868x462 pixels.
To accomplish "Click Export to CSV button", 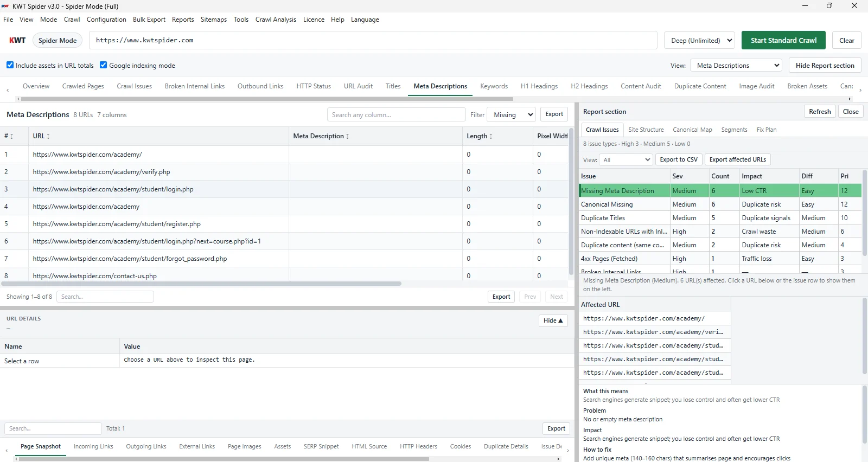I will tap(678, 159).
